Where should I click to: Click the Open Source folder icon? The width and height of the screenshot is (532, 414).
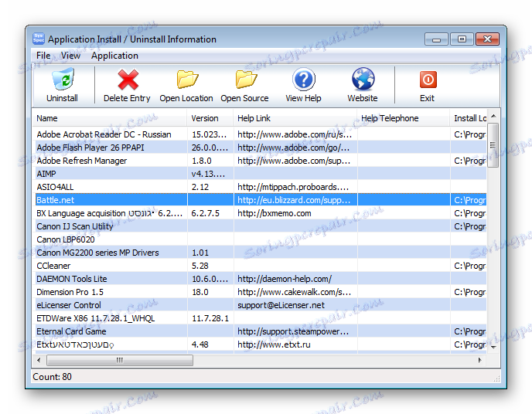246,80
